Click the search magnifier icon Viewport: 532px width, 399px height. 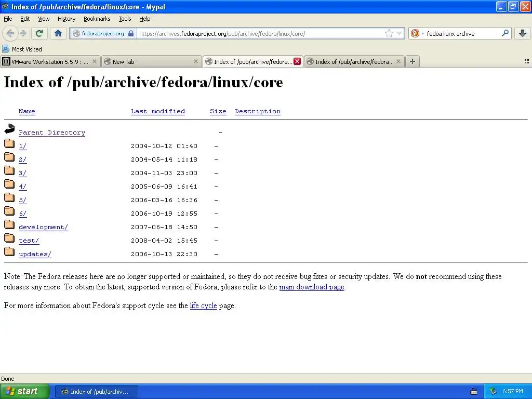tap(505, 33)
